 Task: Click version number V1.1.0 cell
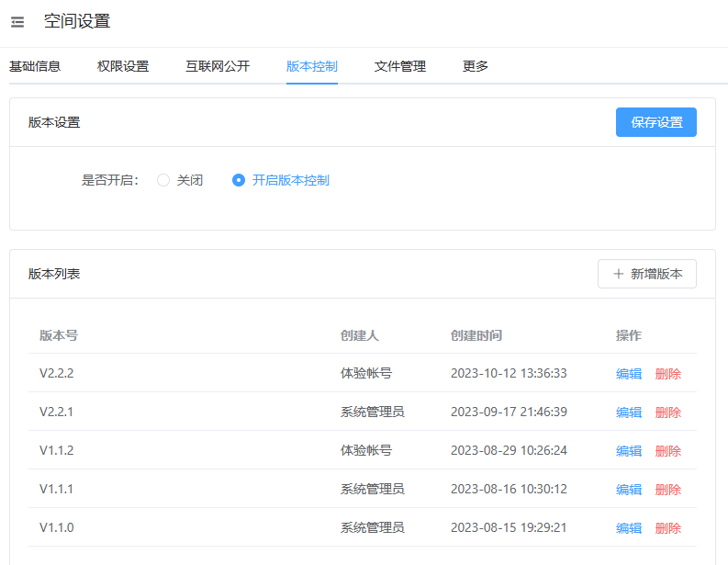pyautogui.click(x=57, y=527)
